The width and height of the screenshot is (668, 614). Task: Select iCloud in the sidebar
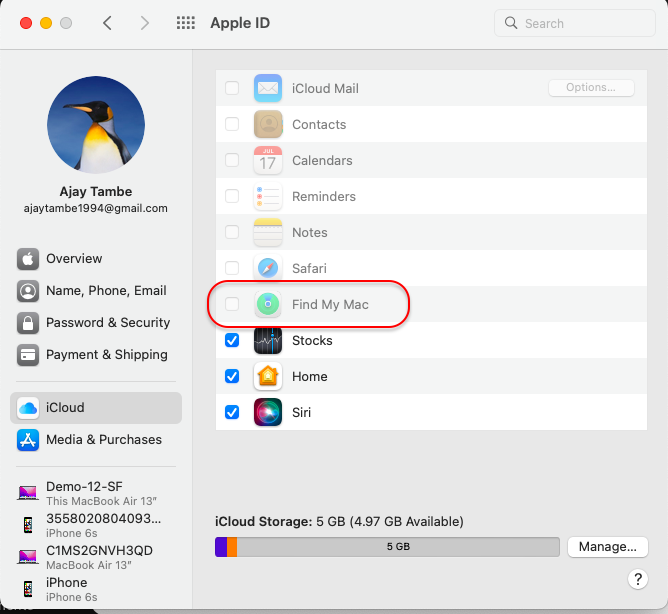coord(96,408)
